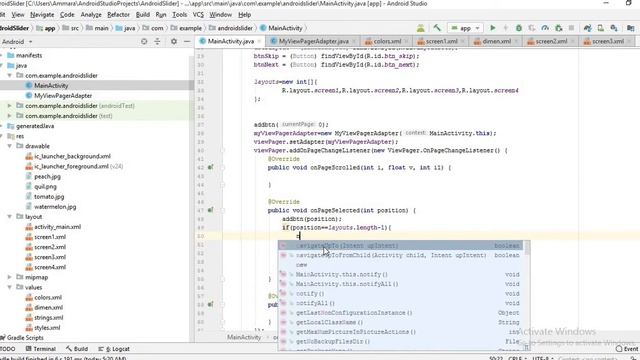Click the Android robot icon left of hammer

point(420,28)
